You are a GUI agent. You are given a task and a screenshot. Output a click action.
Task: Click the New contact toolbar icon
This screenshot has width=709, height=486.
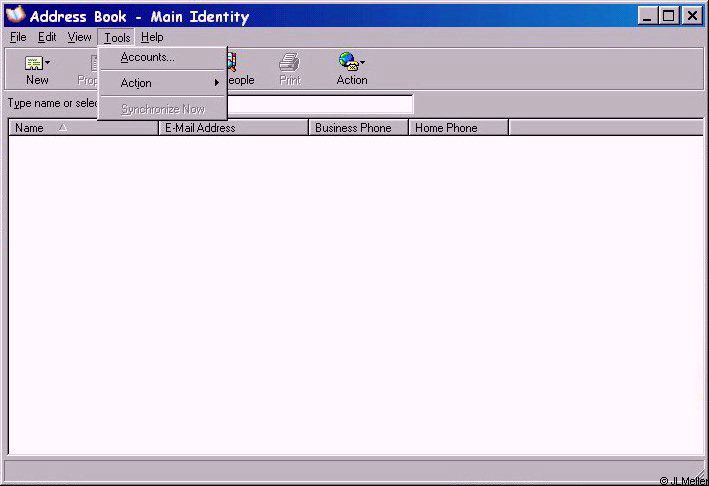coord(33,63)
